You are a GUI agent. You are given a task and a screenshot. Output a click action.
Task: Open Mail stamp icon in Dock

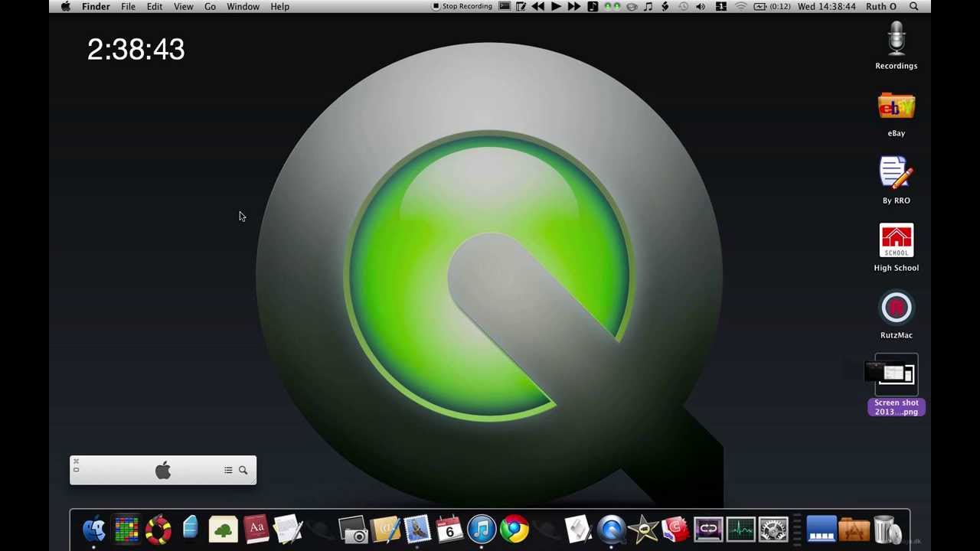418,530
